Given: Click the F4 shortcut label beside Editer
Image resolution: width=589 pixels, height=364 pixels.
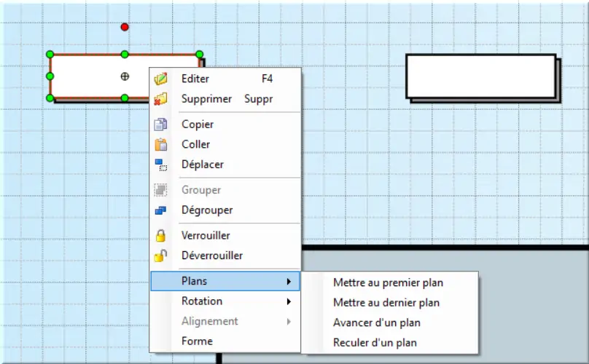Looking at the screenshot, I should [267, 79].
